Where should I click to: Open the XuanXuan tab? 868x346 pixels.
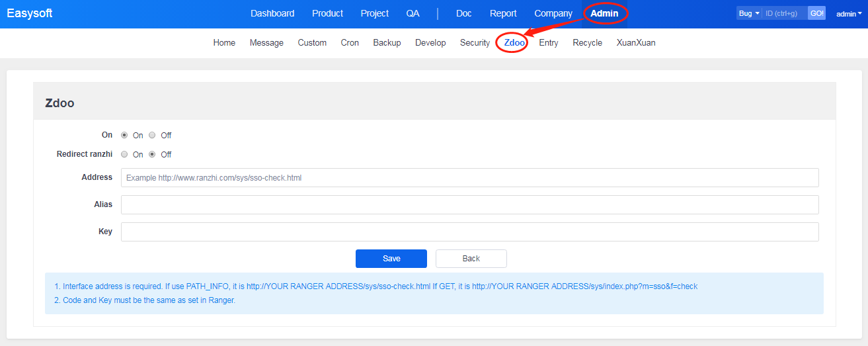[x=635, y=42]
